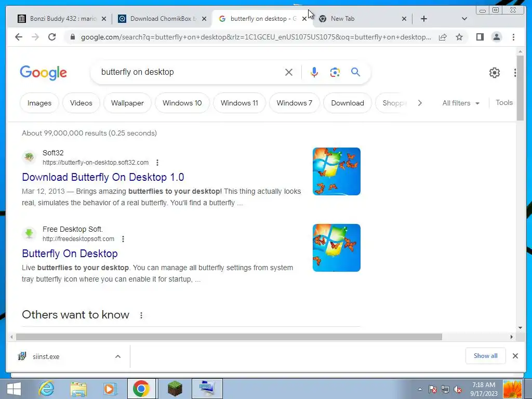Open Internet Explorer from taskbar
Image resolution: width=532 pixels, height=399 pixels.
(x=46, y=389)
